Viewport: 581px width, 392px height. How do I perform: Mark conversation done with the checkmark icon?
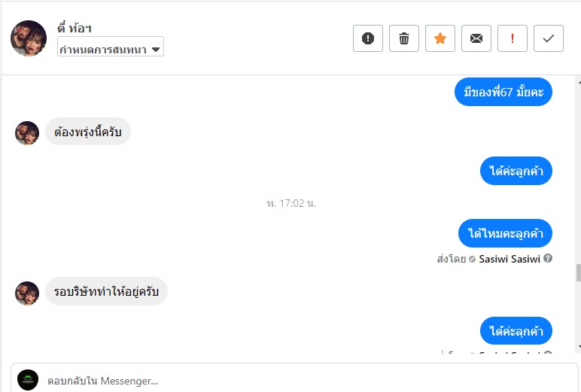point(549,38)
